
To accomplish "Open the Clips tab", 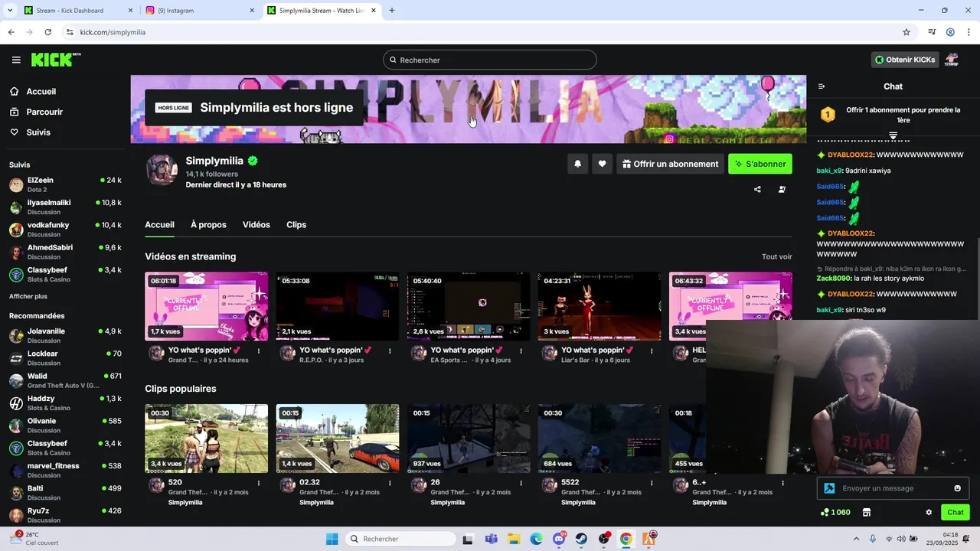I will click(296, 225).
